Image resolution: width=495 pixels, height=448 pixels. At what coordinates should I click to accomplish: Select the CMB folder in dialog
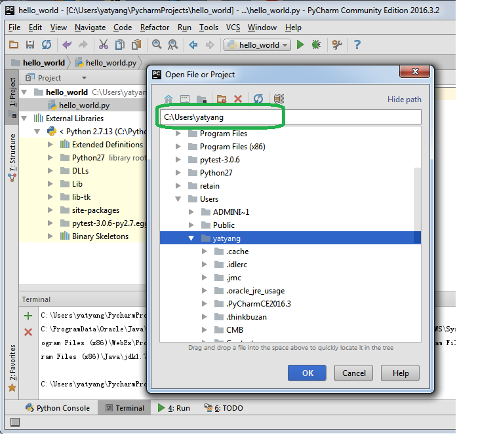pos(235,329)
